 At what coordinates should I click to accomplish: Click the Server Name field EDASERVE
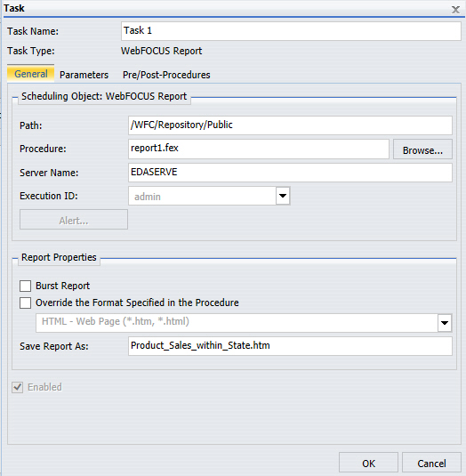[x=290, y=173]
